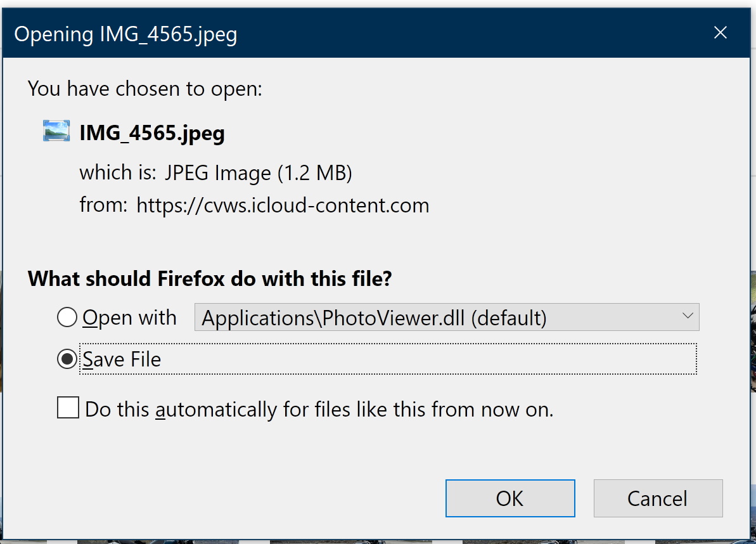Click the JPEG image file icon
This screenshot has height=544, width=756.
tap(56, 131)
